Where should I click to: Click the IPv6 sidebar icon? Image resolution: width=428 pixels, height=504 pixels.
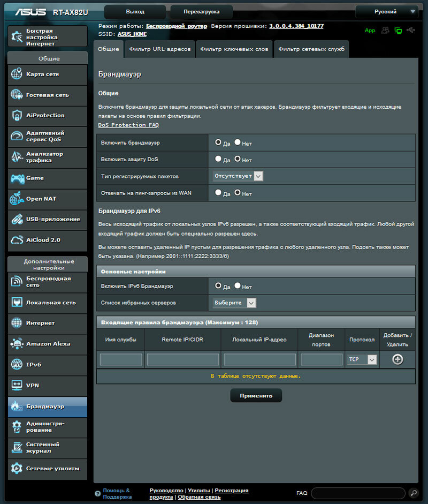click(x=17, y=364)
